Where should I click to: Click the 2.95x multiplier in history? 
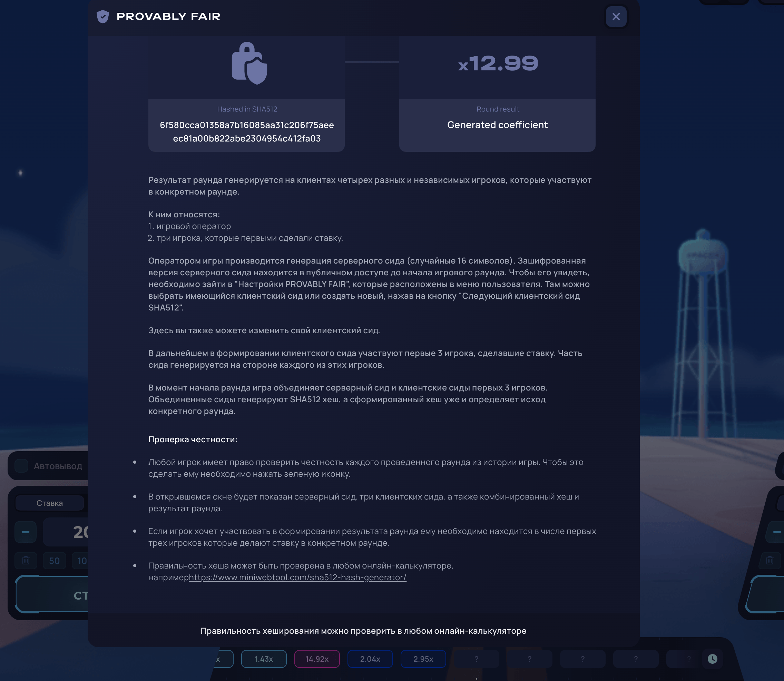(423, 659)
